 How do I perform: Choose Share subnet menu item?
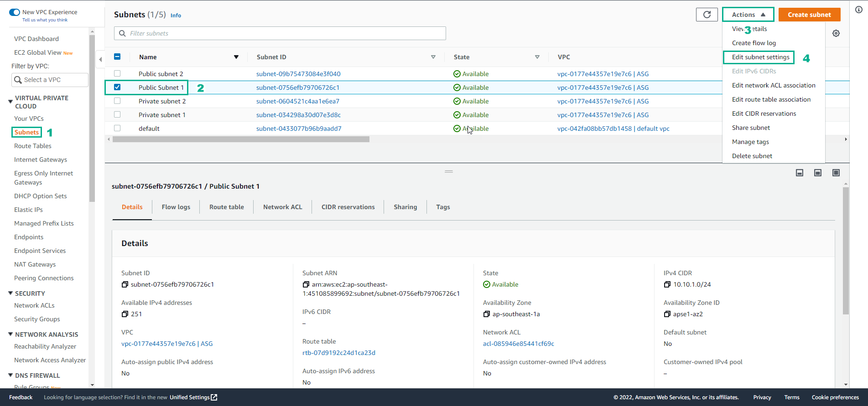751,128
